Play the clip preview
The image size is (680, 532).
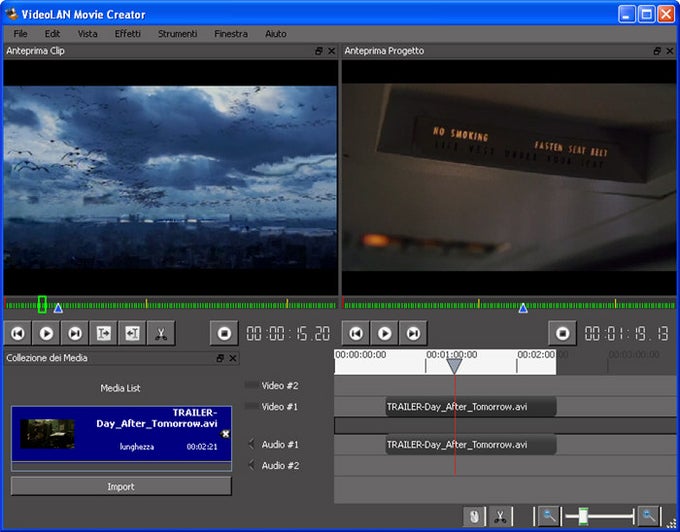tap(46, 333)
